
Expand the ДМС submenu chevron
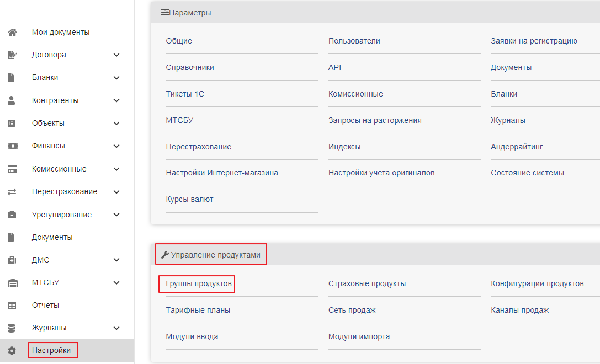(116, 260)
